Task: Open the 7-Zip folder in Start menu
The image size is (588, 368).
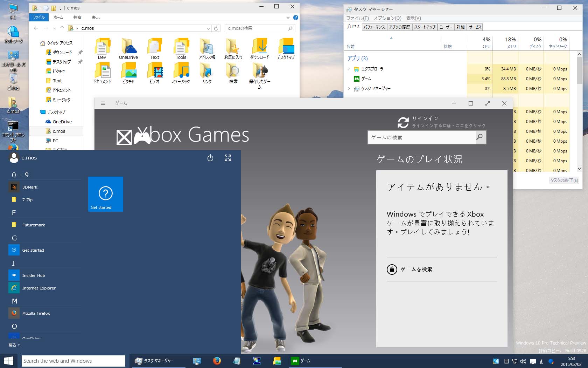Action: pos(44,200)
